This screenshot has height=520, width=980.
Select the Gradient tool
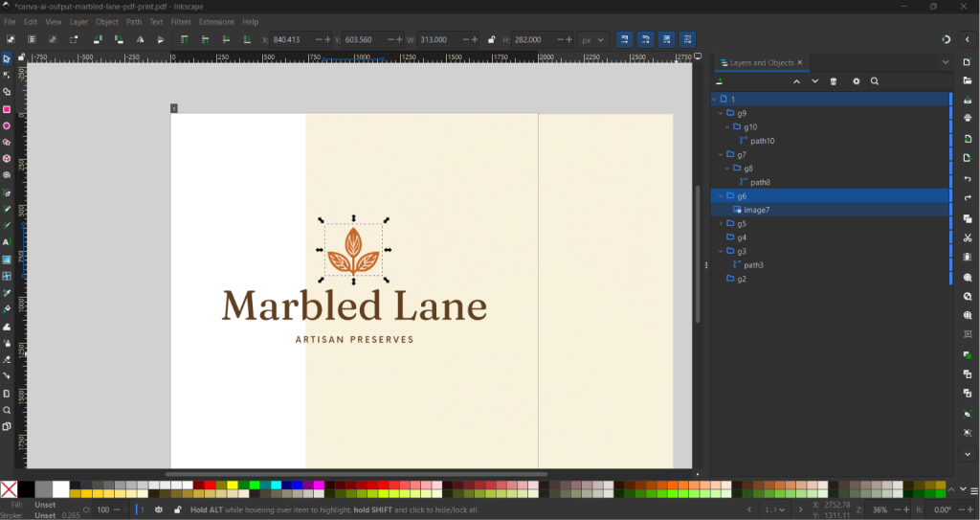[7, 260]
